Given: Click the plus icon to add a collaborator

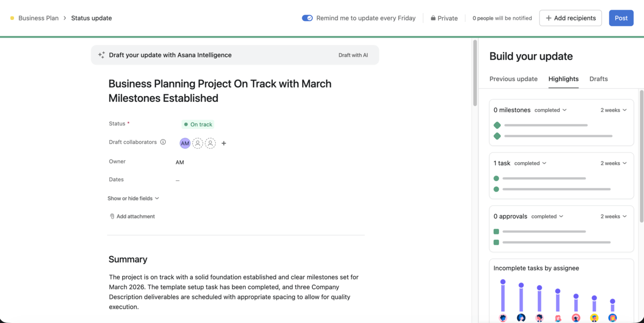Looking at the screenshot, I should point(224,143).
